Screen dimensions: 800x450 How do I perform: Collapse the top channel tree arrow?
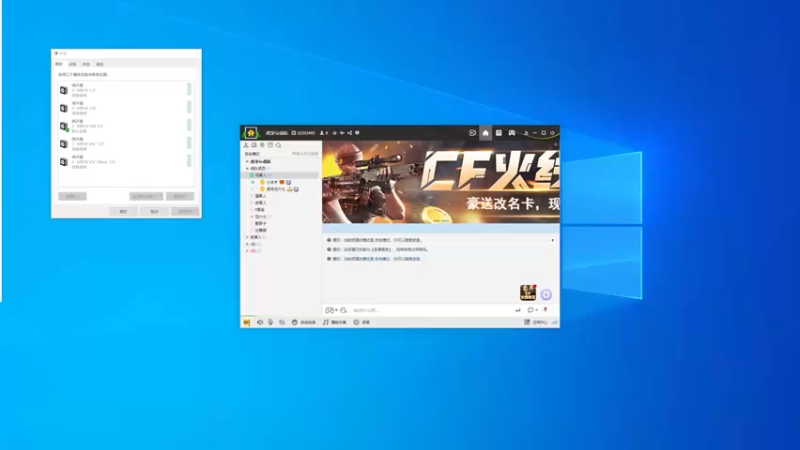click(x=247, y=161)
